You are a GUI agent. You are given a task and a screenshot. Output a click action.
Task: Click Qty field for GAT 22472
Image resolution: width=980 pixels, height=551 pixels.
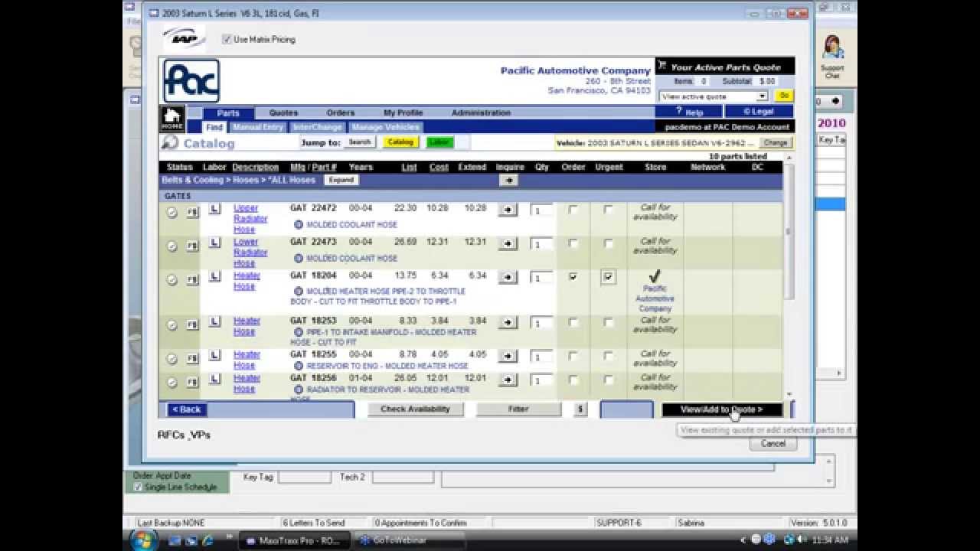541,210
